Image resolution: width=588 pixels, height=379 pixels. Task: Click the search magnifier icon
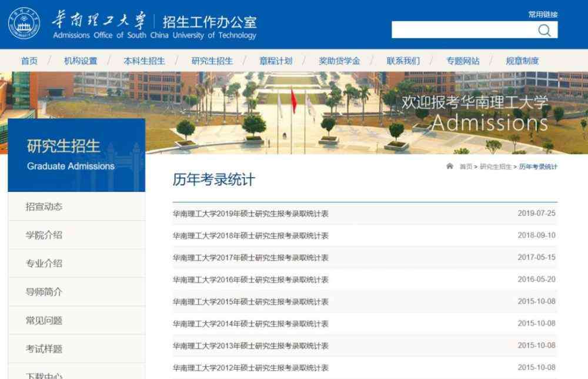pyautogui.click(x=544, y=30)
